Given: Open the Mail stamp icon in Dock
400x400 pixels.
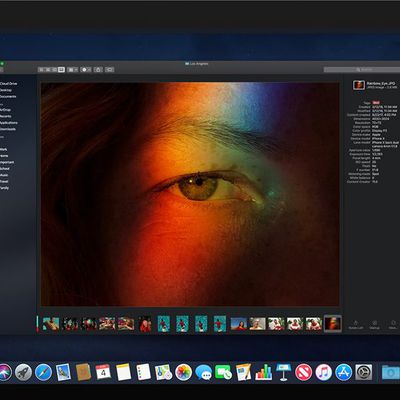Looking at the screenshot, I should coord(63,372).
